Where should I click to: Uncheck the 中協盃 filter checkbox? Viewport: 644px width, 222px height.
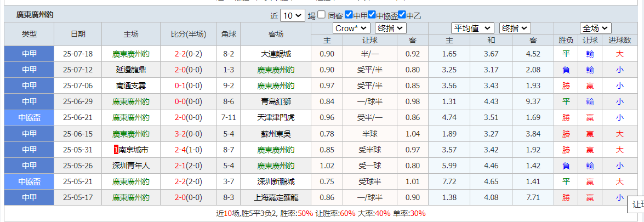[372, 15]
